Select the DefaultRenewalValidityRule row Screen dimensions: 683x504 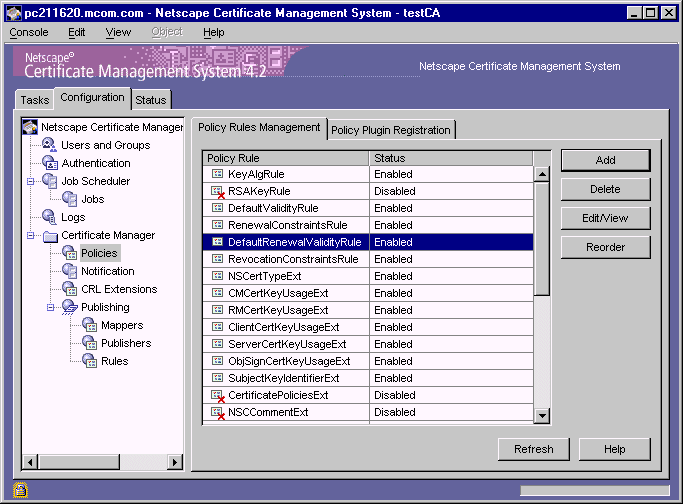368,242
